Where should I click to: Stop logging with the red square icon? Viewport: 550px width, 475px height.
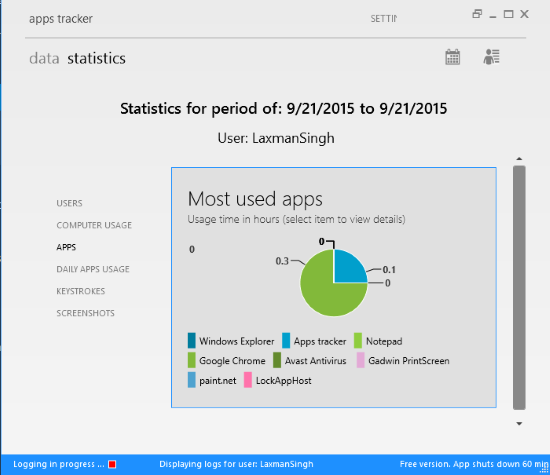[112, 464]
